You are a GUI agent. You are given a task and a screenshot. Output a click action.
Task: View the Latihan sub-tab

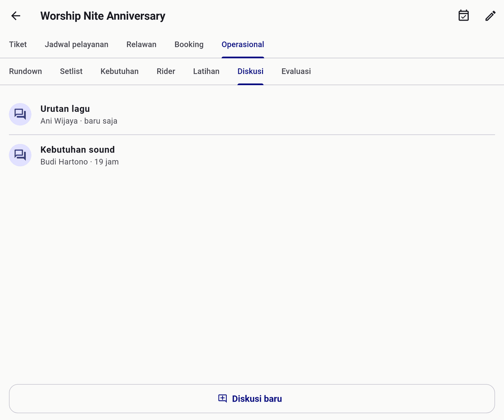(206, 71)
